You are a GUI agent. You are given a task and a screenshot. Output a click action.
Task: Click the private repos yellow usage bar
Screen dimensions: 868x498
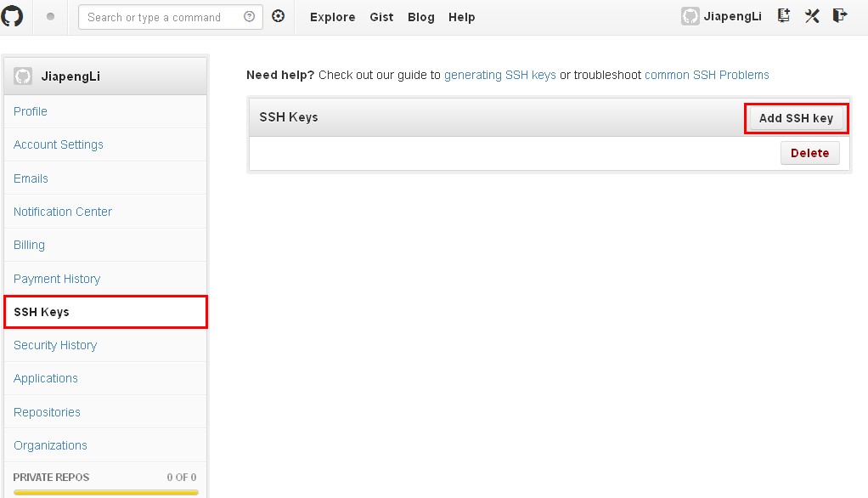pos(105,492)
